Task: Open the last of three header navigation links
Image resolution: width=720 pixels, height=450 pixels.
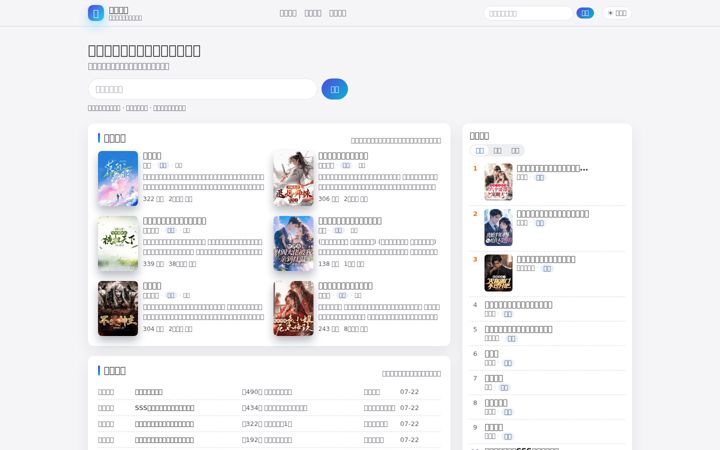Action: coord(338,13)
